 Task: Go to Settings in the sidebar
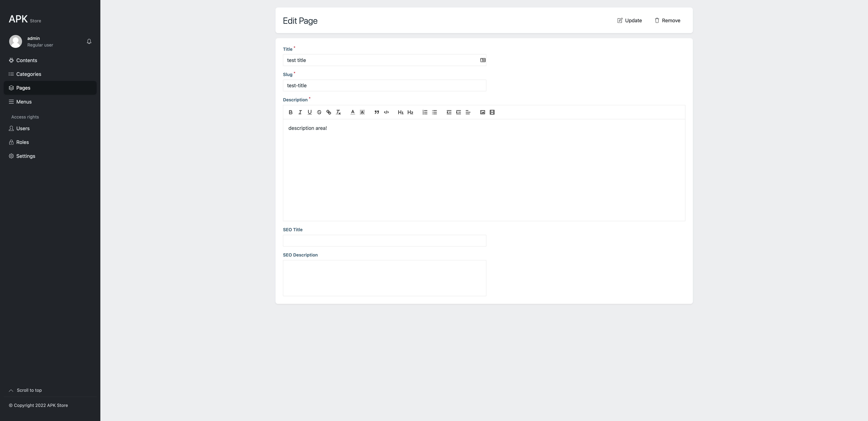pyautogui.click(x=26, y=156)
